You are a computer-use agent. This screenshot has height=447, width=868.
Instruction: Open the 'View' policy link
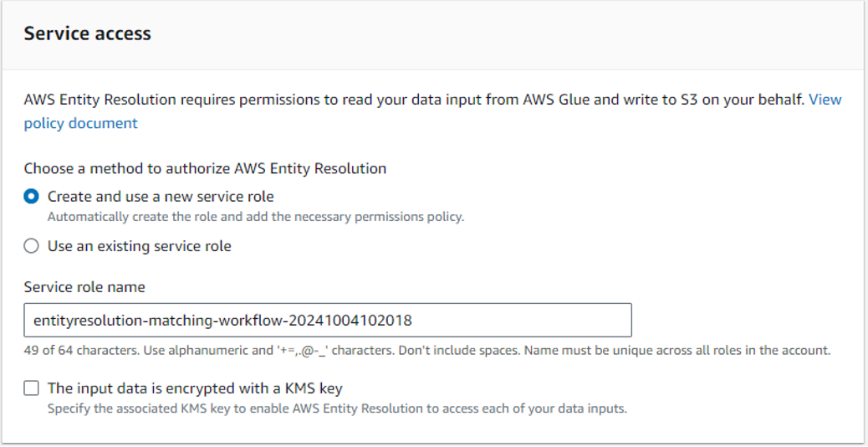click(825, 100)
